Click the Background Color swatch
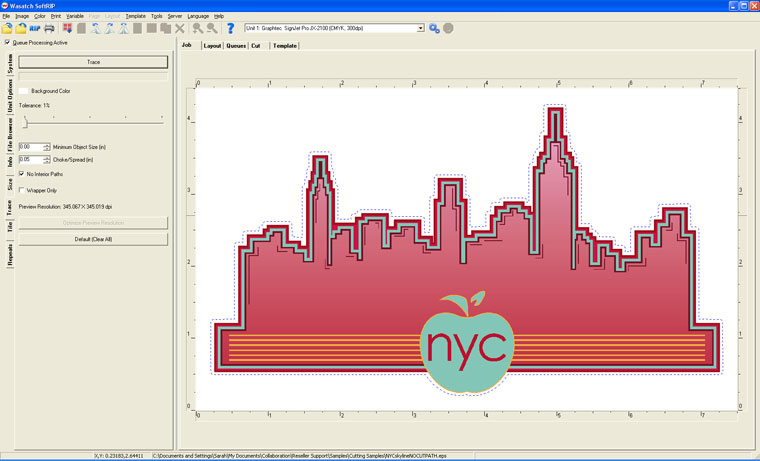760x461 pixels. pos(23,91)
